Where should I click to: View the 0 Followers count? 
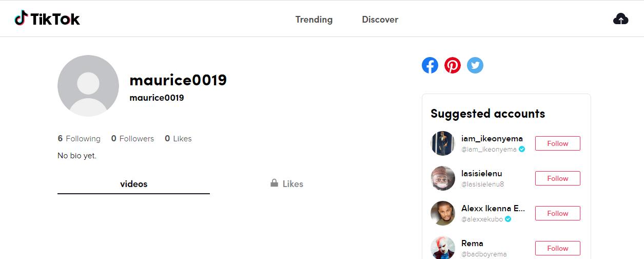(x=132, y=139)
